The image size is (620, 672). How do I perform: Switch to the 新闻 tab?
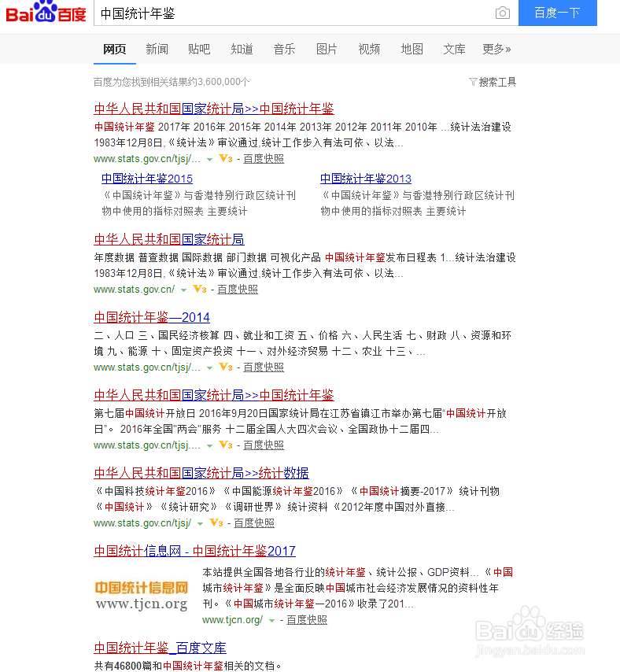(157, 49)
